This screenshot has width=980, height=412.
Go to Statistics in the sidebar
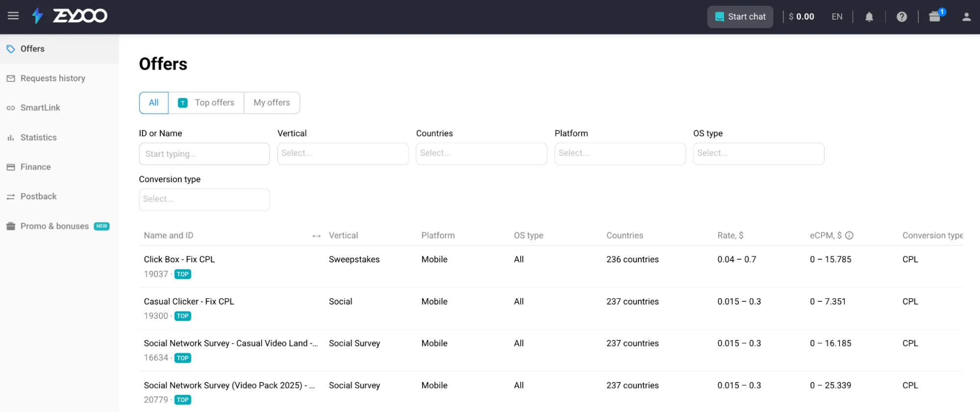[x=38, y=138]
